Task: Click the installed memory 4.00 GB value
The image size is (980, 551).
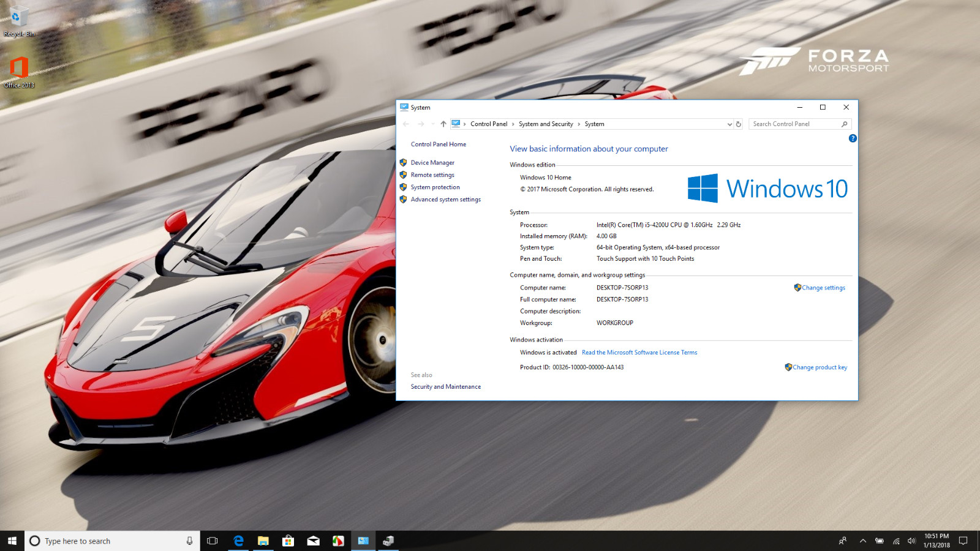Action: click(606, 236)
